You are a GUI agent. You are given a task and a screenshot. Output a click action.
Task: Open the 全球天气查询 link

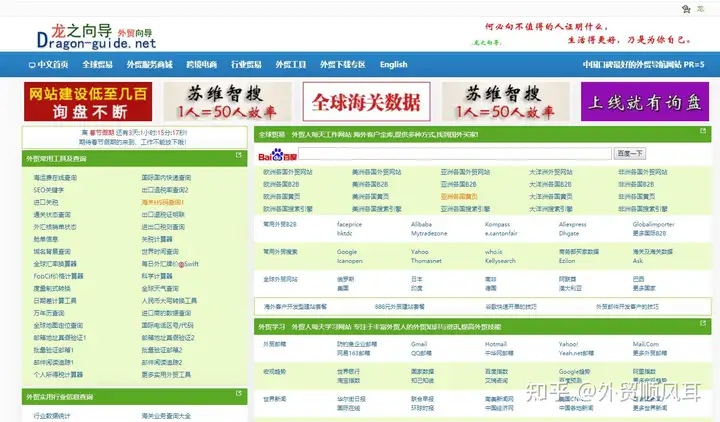tap(160, 289)
